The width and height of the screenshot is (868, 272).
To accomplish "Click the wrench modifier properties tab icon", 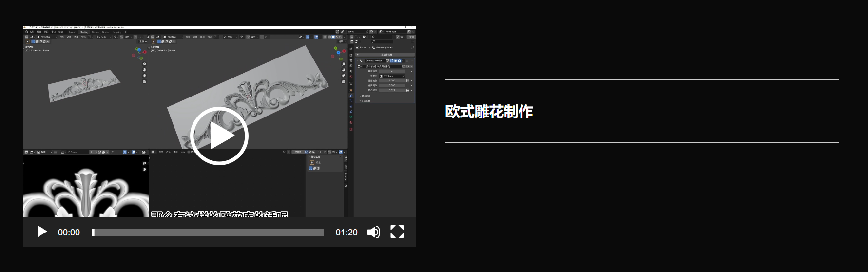I will tap(351, 96).
